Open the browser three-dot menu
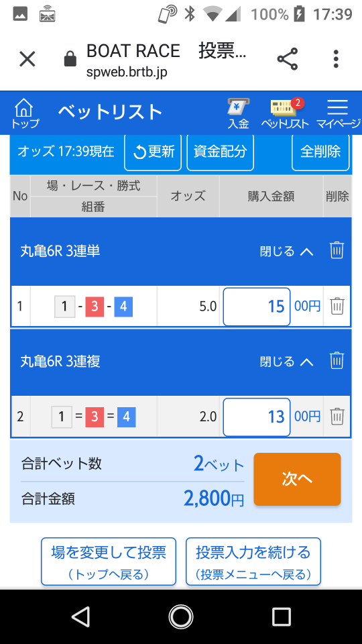Screen dimensions: 362x644 (x=336, y=59)
